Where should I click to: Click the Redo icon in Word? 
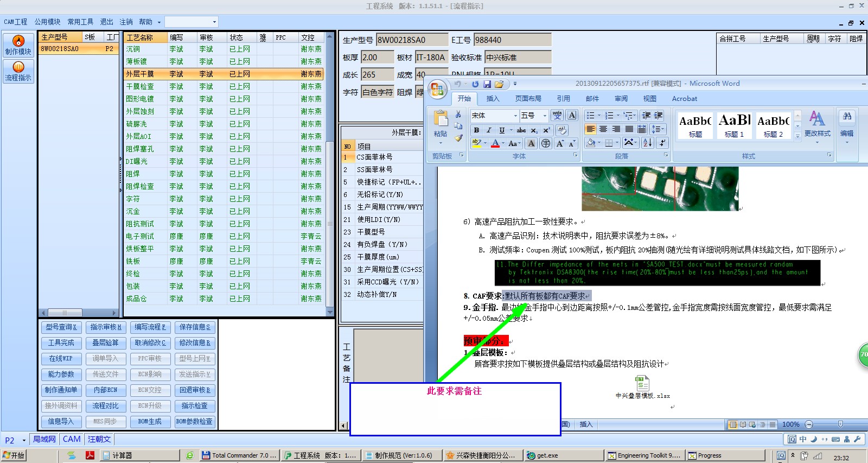(x=475, y=84)
